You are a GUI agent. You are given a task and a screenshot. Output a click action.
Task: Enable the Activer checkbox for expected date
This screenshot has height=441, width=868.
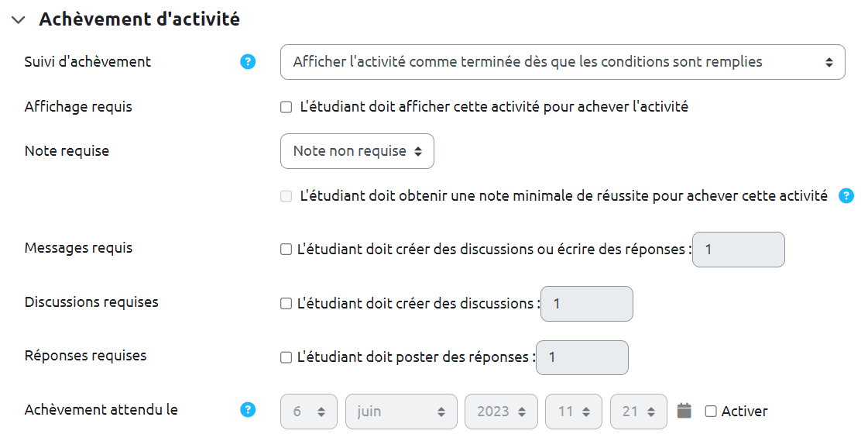(x=711, y=412)
